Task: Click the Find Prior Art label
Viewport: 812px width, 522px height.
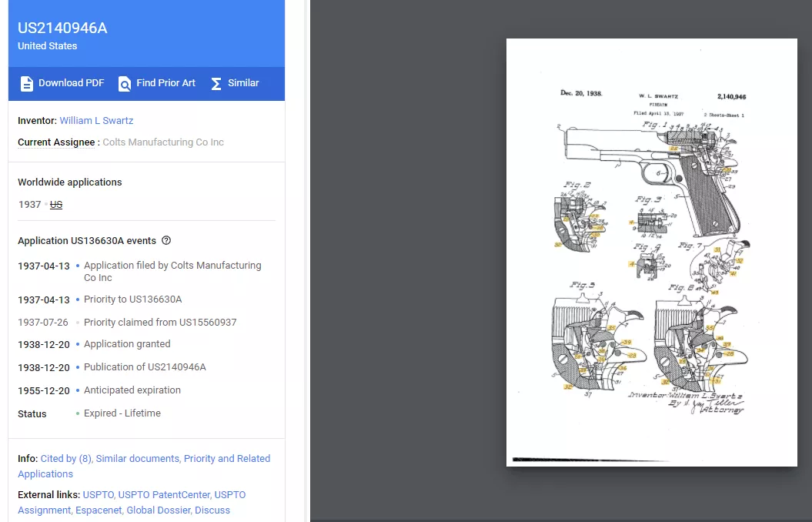Action: point(165,83)
